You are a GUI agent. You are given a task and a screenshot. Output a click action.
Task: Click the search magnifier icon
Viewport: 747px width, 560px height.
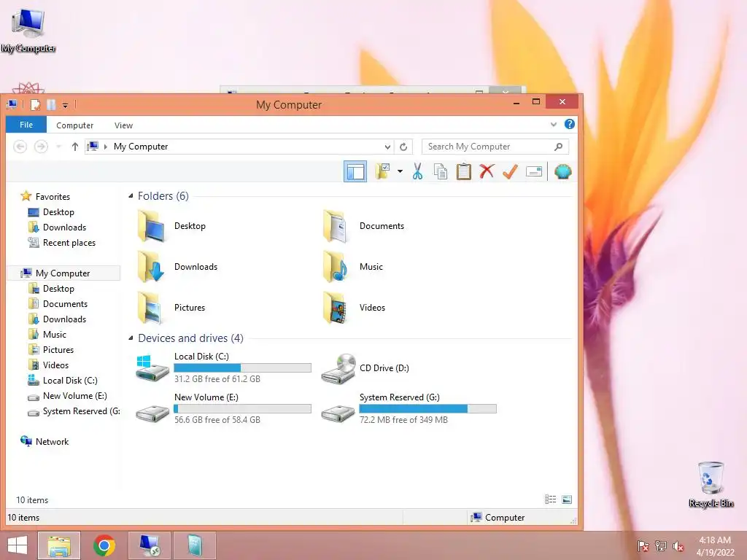pyautogui.click(x=558, y=147)
